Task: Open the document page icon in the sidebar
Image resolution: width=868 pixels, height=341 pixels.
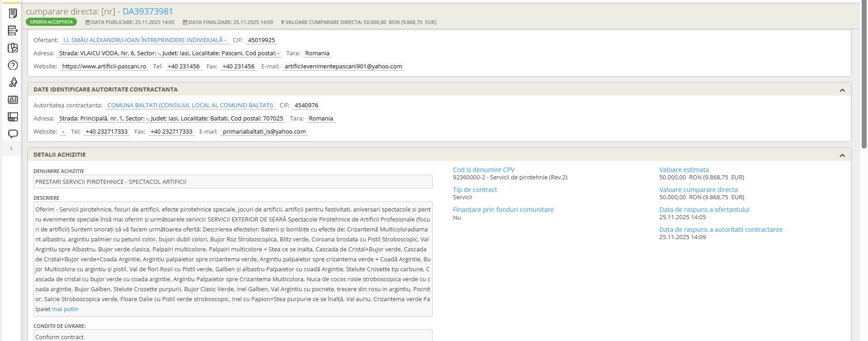Action: tap(13, 14)
